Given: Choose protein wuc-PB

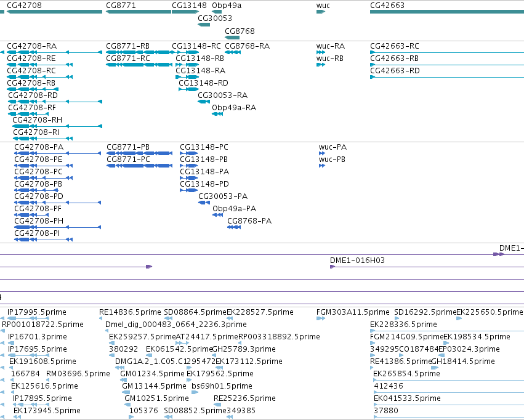Looking at the screenshot, I should (332, 160).
